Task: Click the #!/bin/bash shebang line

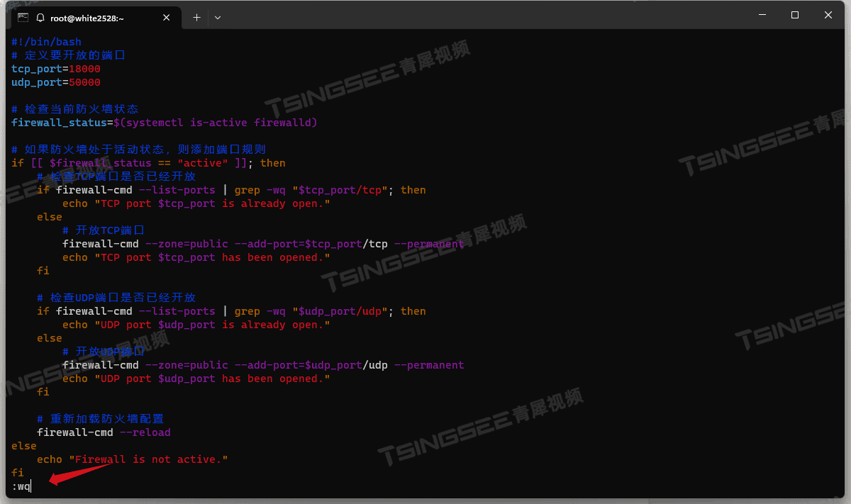Action: (45, 41)
